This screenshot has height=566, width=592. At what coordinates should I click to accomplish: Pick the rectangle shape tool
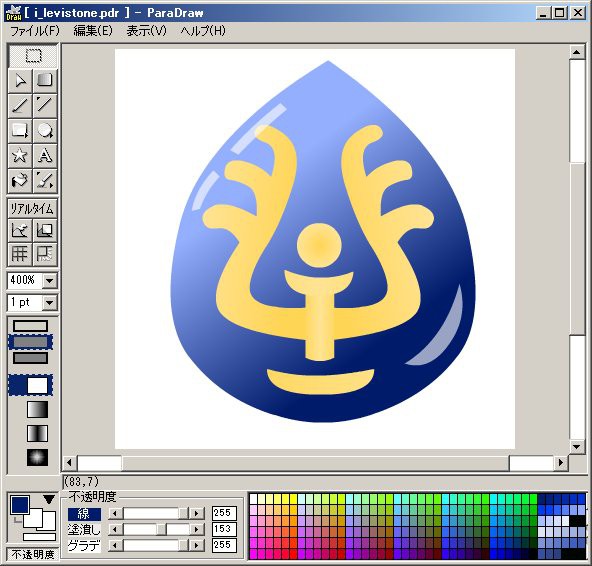pyautogui.click(x=20, y=130)
